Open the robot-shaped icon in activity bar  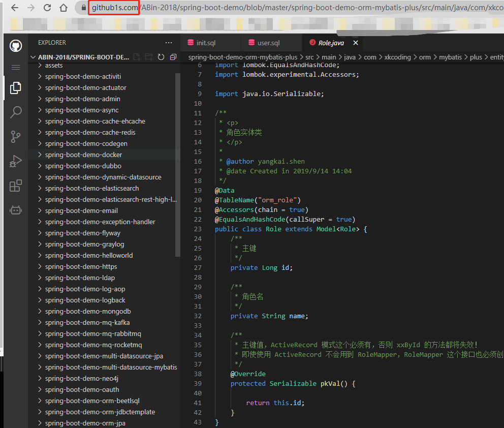16,210
